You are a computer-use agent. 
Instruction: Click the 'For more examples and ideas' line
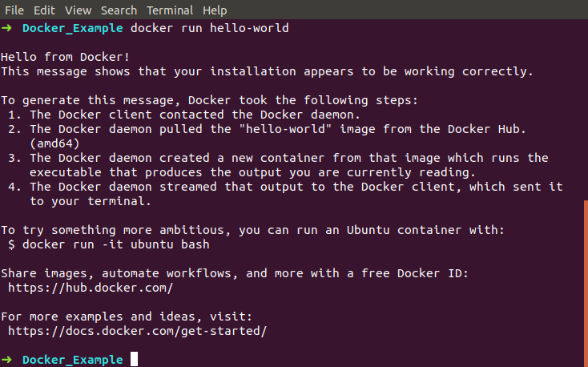point(127,317)
